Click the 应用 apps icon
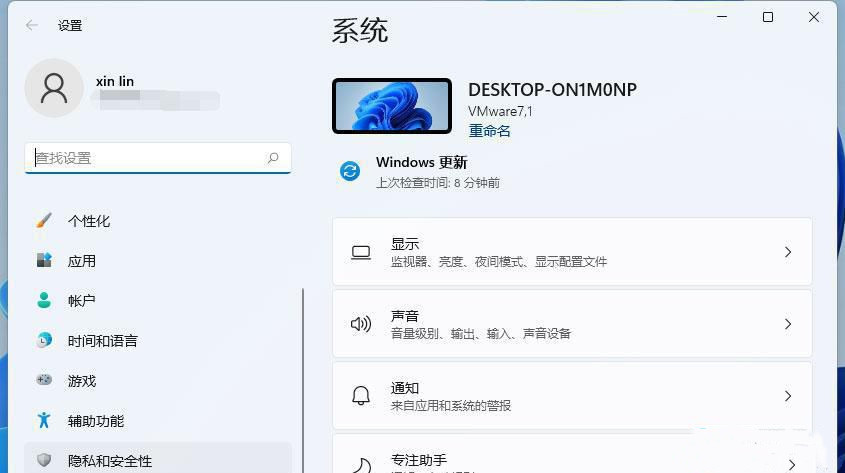Image resolution: width=845 pixels, height=473 pixels. pos(44,260)
